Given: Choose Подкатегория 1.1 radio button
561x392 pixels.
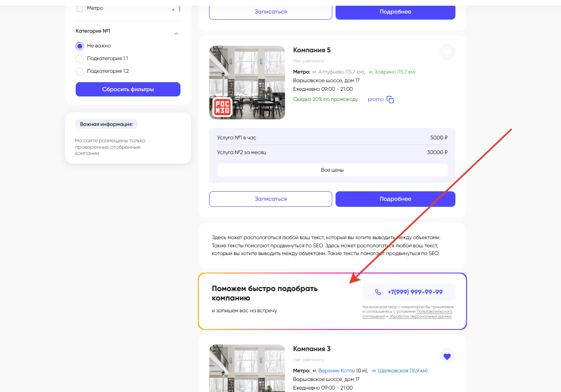Looking at the screenshot, I should [80, 59].
